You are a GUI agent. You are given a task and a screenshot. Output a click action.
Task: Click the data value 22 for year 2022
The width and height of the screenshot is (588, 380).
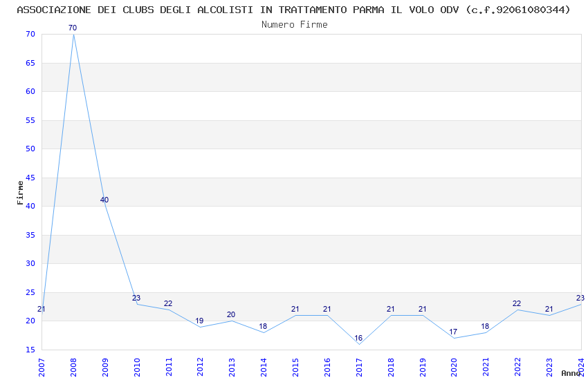pos(517,303)
